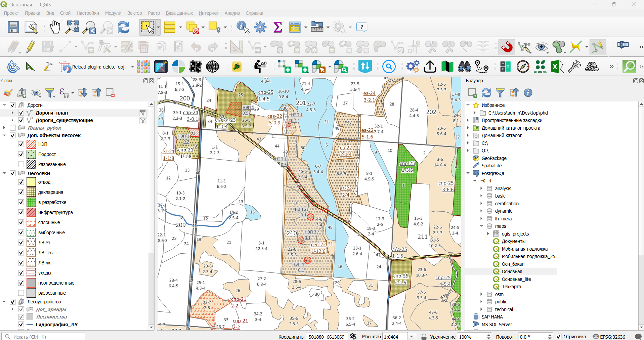Open the Python gear settings plugin icon
644x340 pixels.
(413, 67)
